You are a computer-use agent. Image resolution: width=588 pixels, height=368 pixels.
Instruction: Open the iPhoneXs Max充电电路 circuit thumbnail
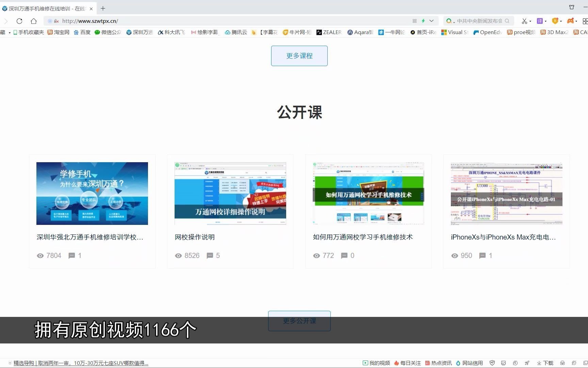pos(507,194)
